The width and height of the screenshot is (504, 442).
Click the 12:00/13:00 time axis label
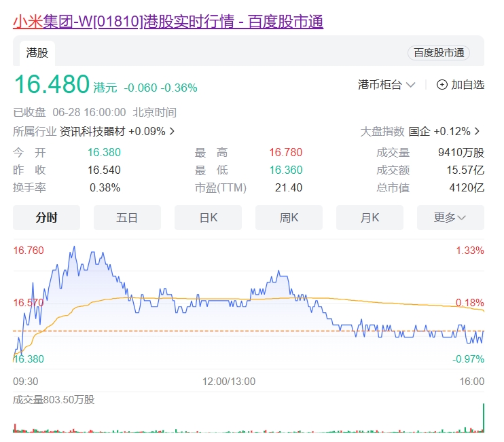(x=228, y=382)
